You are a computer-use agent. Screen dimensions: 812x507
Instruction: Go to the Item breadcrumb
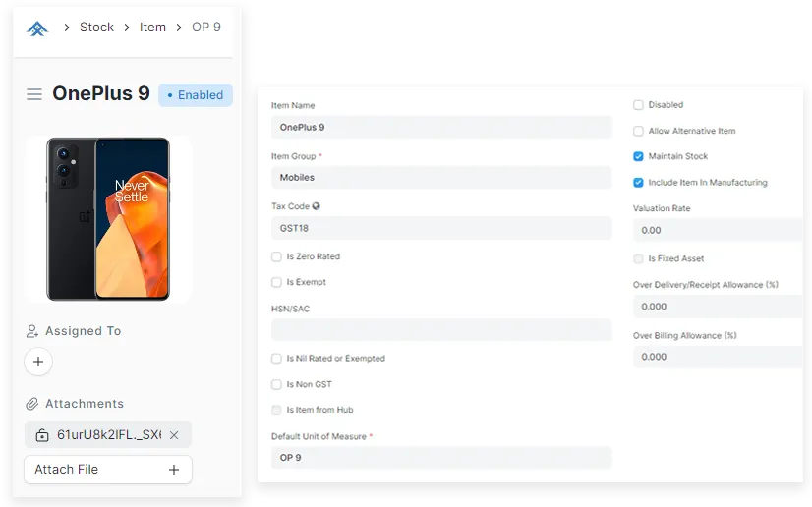pyautogui.click(x=152, y=28)
